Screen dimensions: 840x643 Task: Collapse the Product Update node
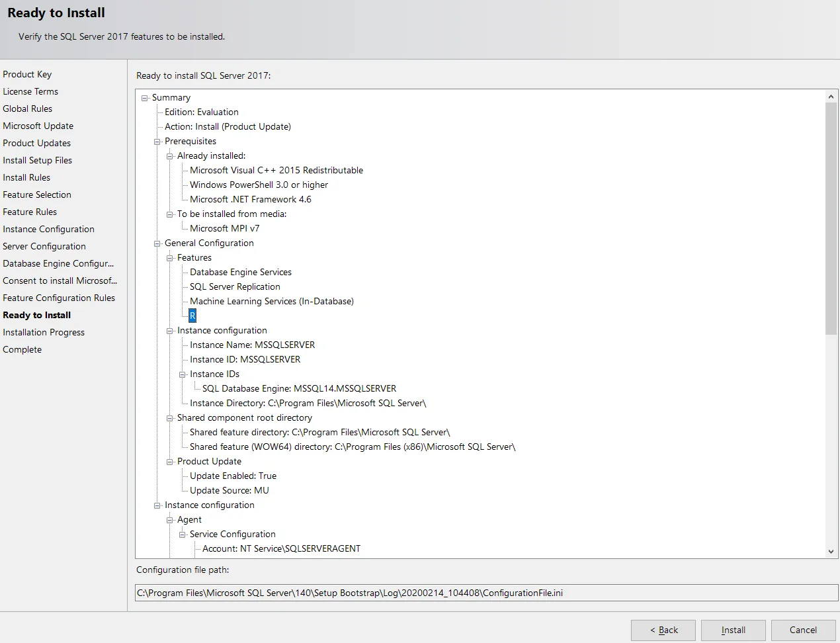(x=170, y=462)
